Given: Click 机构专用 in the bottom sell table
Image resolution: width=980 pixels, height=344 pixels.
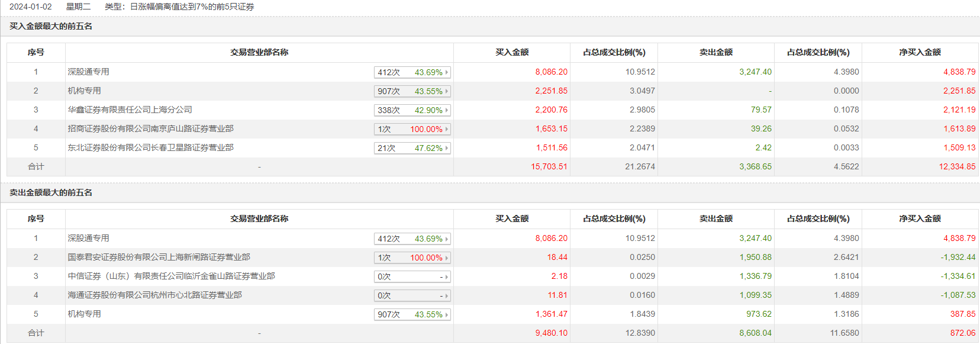Looking at the screenshot, I should [x=84, y=314].
